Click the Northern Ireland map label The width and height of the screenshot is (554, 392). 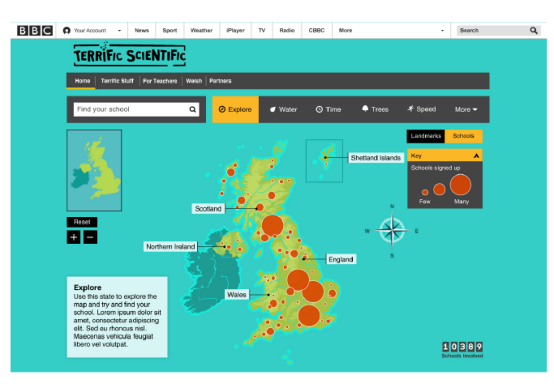click(x=170, y=247)
